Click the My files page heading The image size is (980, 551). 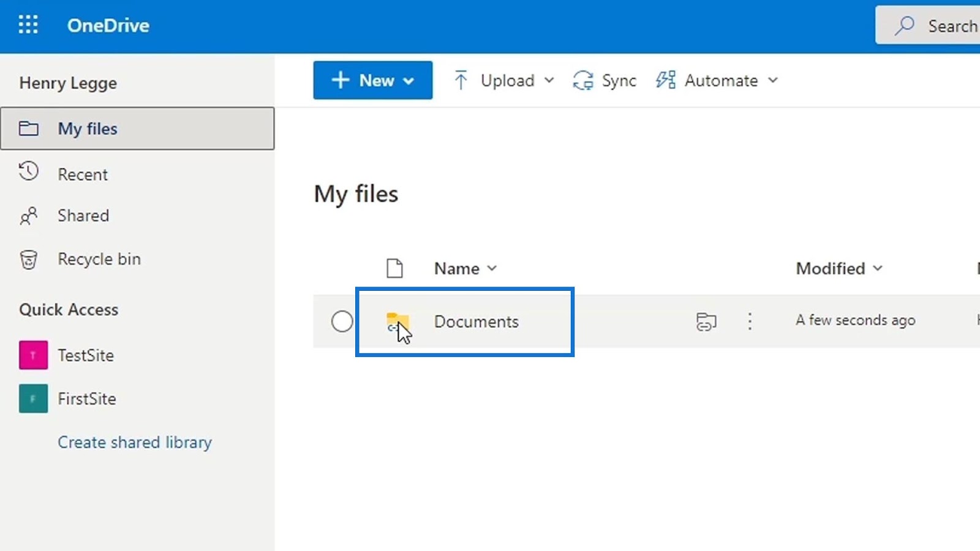coord(356,195)
